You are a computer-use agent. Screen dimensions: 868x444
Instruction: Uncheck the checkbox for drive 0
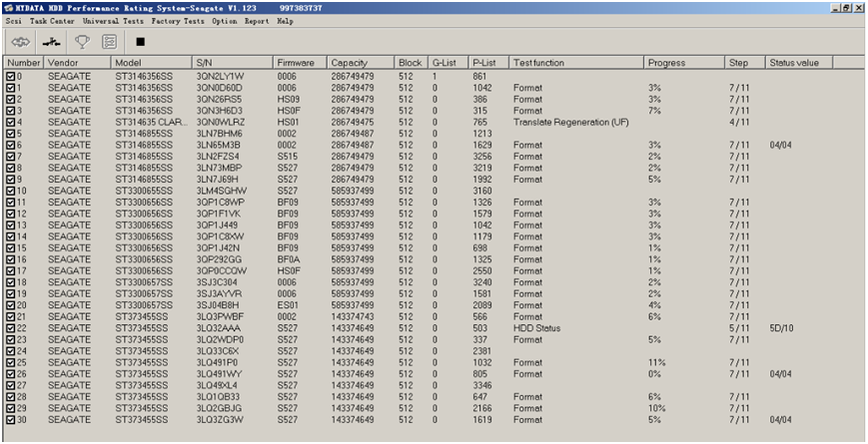[11, 76]
